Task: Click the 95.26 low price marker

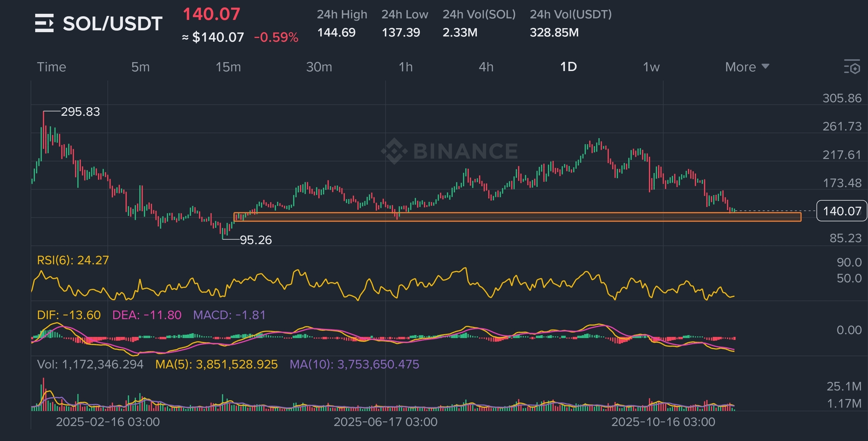Action: 256,240
